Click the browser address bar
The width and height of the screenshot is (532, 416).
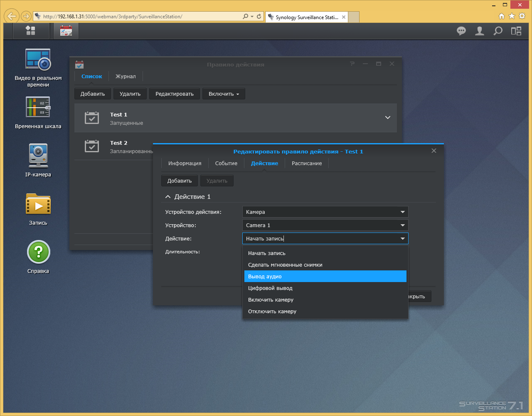click(141, 17)
